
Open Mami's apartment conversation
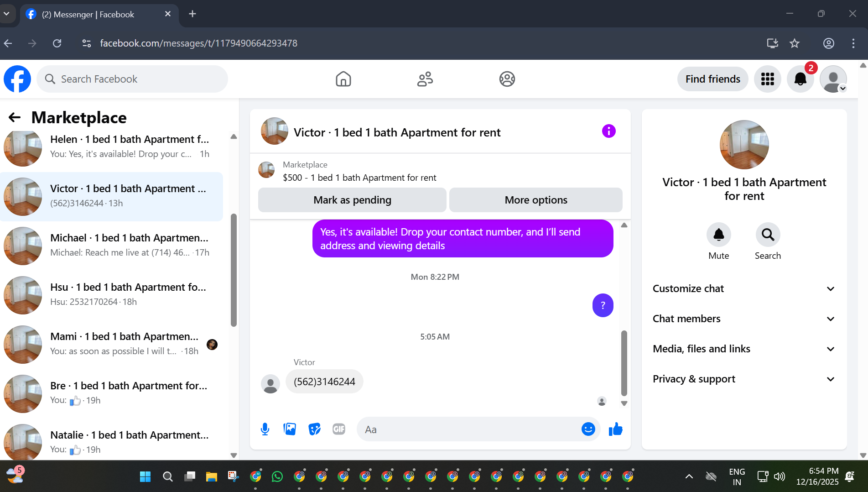pyautogui.click(x=112, y=344)
